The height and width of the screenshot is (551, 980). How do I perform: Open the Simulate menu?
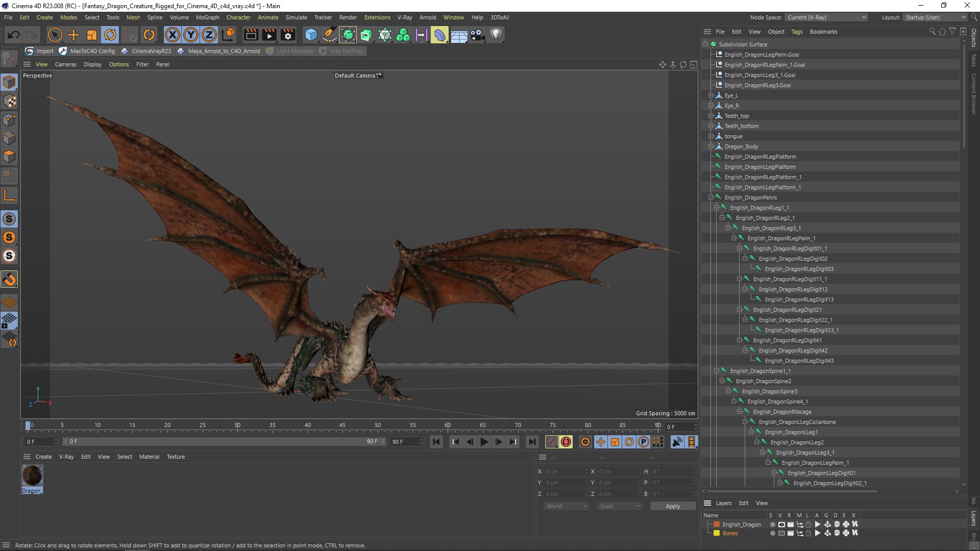[x=296, y=17]
